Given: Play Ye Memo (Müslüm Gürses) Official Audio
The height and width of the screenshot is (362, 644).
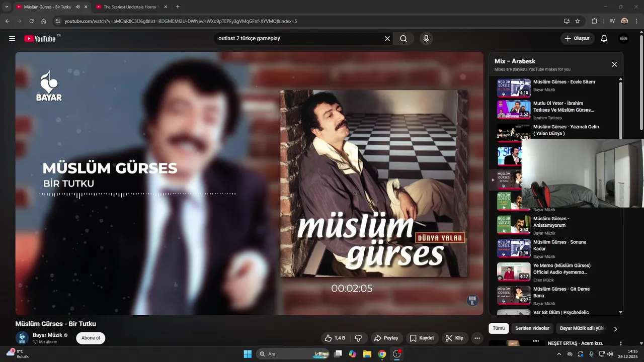Looking at the screenshot, I should point(553,272).
